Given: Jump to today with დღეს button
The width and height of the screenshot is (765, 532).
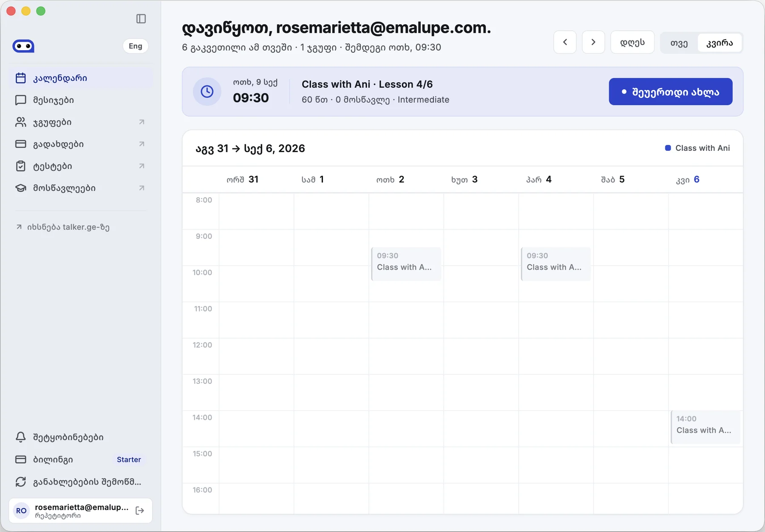Looking at the screenshot, I should coord(632,42).
